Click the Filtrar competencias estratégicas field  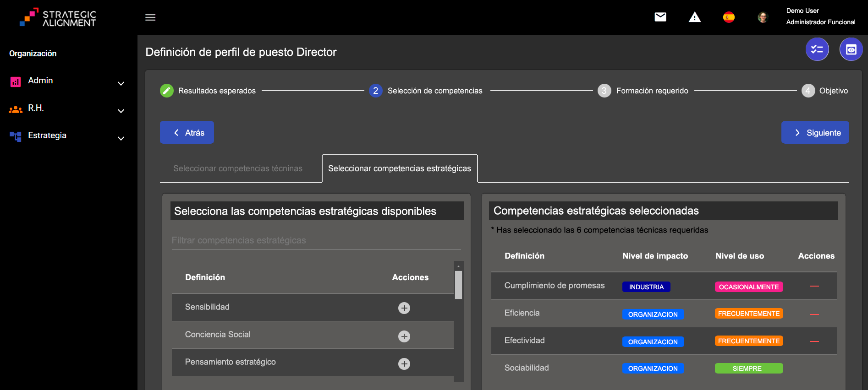(316, 240)
